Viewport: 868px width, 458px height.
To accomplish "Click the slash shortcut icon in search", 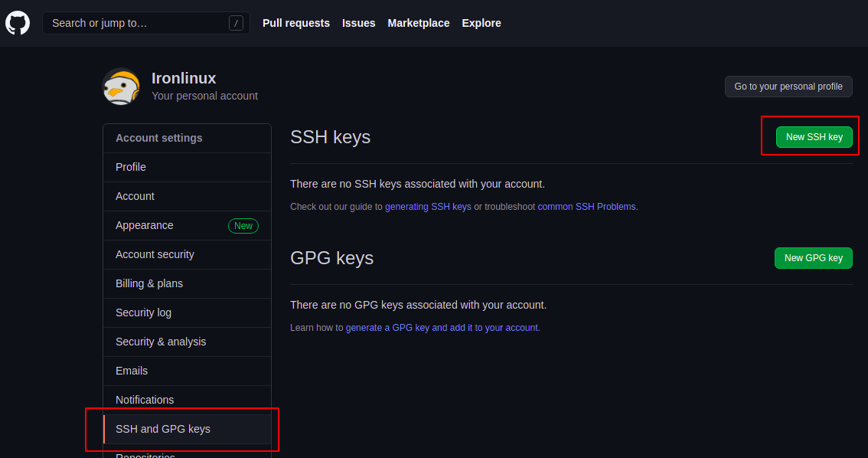I will click(x=236, y=23).
